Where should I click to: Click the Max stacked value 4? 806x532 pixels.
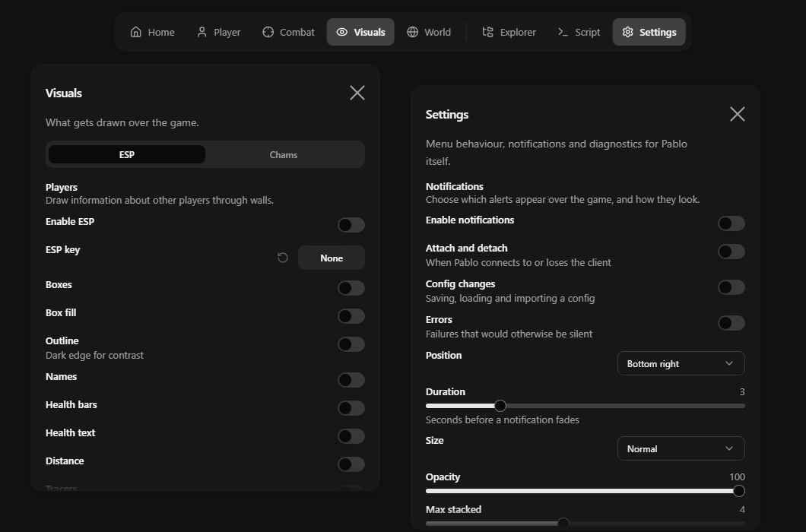741,509
